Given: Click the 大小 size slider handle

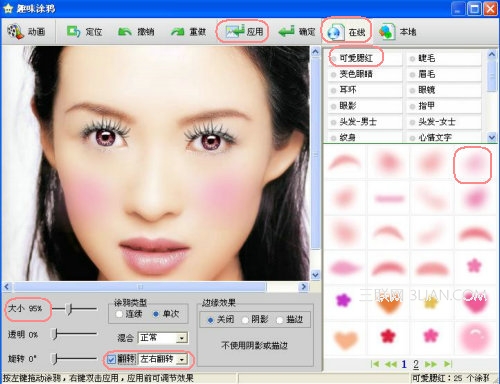Looking at the screenshot, I should pos(69,309).
